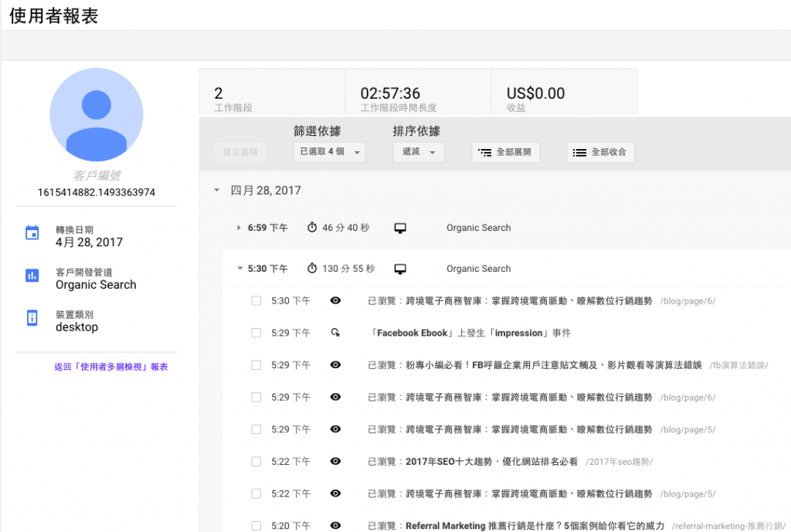
Task: Open the 排序依據 dropdown set to 遞減
Action: coord(419,152)
